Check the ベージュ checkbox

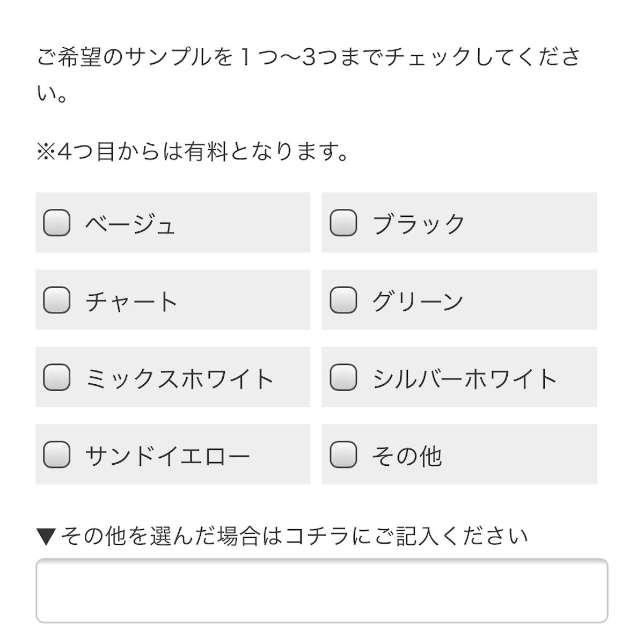tap(56, 223)
